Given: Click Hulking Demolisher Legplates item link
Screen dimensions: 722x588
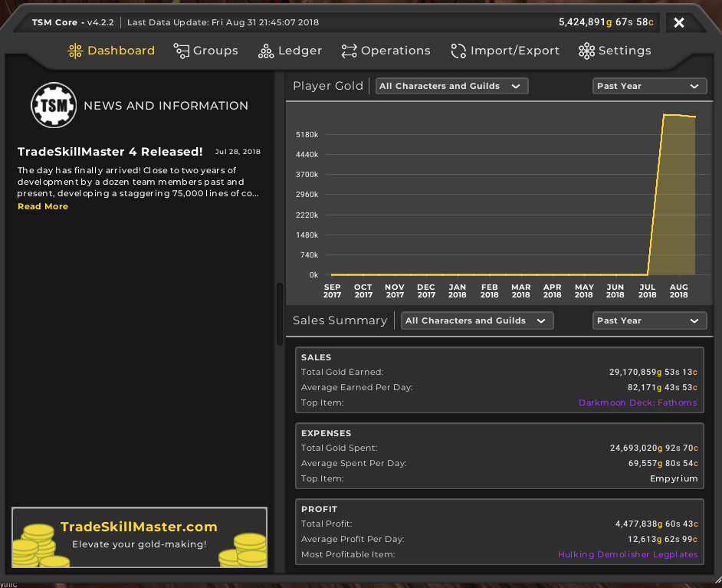Looking at the screenshot, I should coord(628,554).
